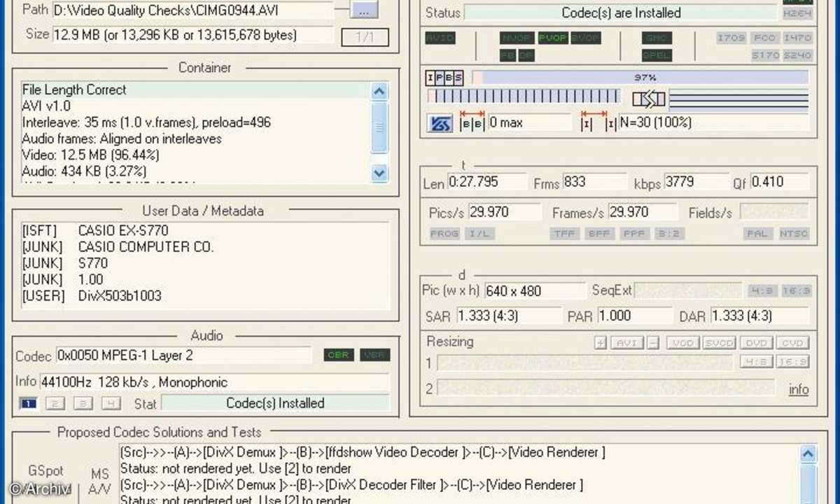Click the '0 max' B-frames field

529,123
